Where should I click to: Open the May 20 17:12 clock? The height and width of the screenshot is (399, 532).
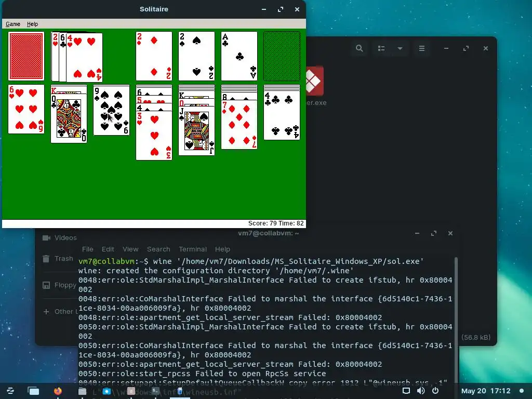[486, 391]
